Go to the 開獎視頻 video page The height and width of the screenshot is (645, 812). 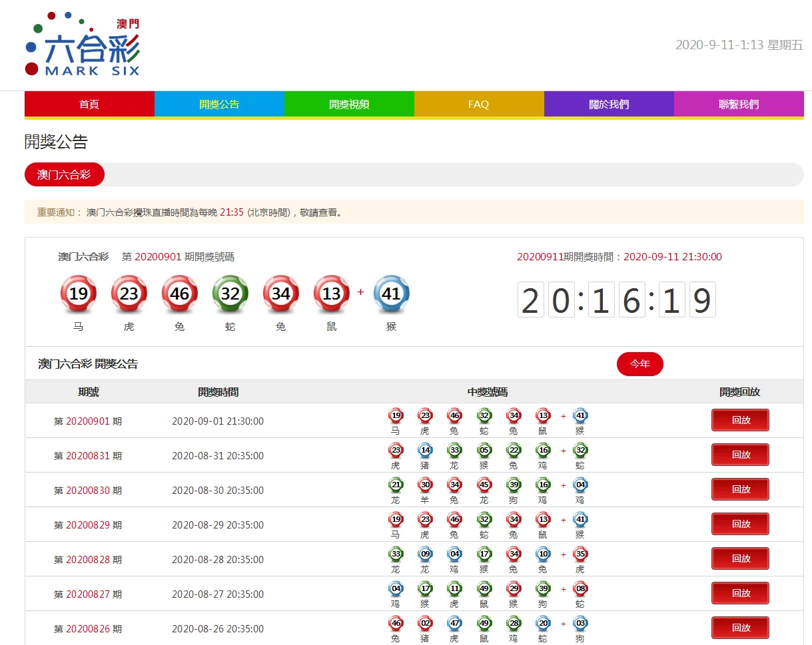click(x=349, y=105)
